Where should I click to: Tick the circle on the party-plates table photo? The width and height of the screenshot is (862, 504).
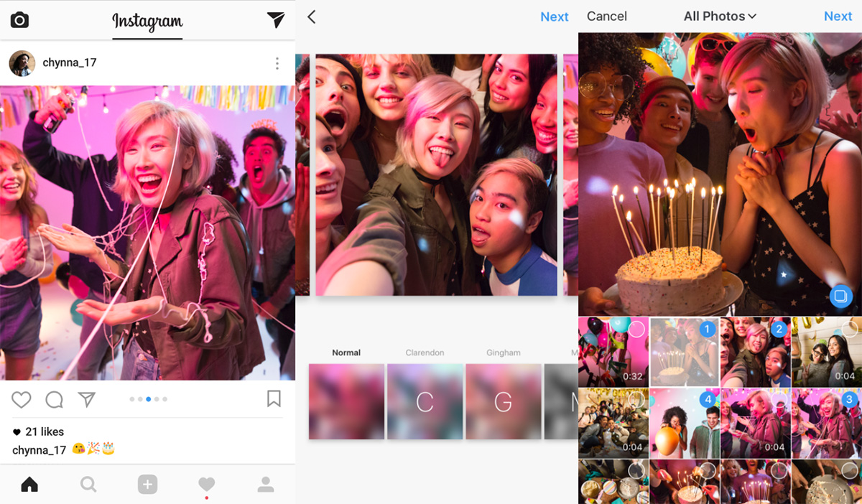[x=636, y=470]
